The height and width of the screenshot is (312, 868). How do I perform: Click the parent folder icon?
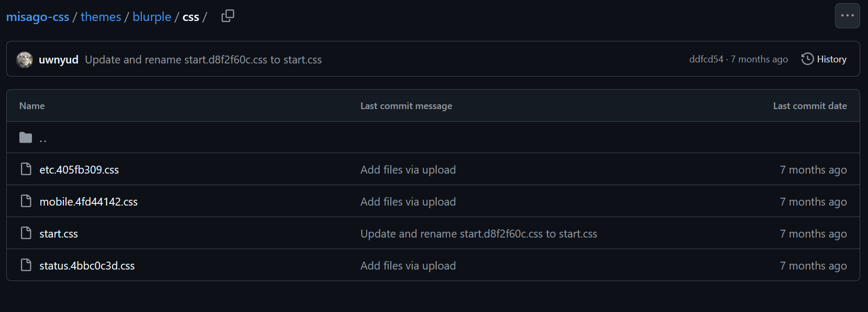click(26, 137)
